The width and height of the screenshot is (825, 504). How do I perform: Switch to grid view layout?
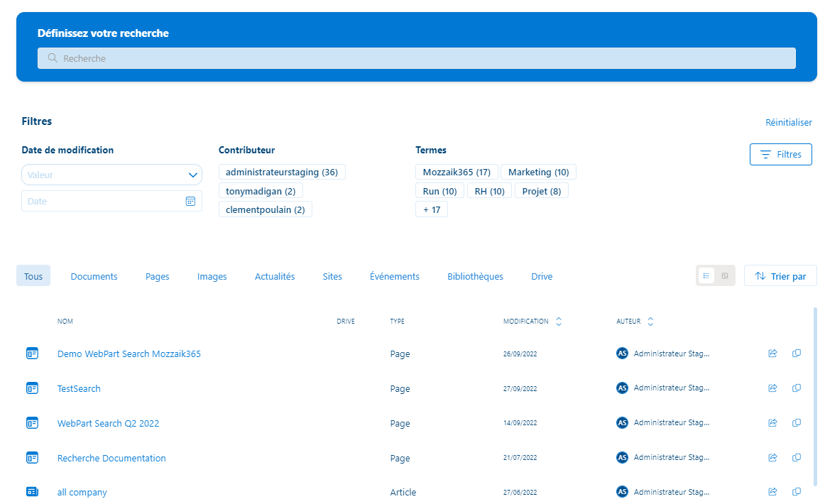(x=724, y=275)
